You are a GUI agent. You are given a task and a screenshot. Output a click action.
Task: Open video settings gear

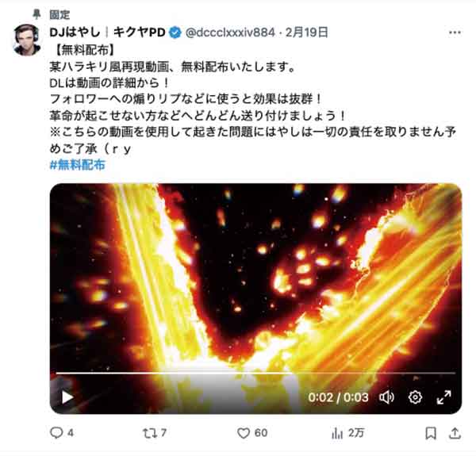point(415,397)
